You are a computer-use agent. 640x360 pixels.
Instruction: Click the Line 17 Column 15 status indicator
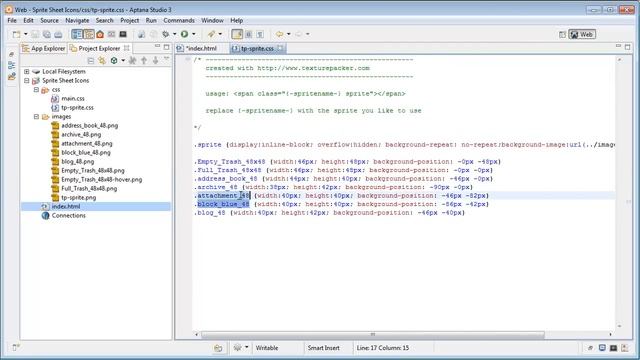click(x=382, y=348)
